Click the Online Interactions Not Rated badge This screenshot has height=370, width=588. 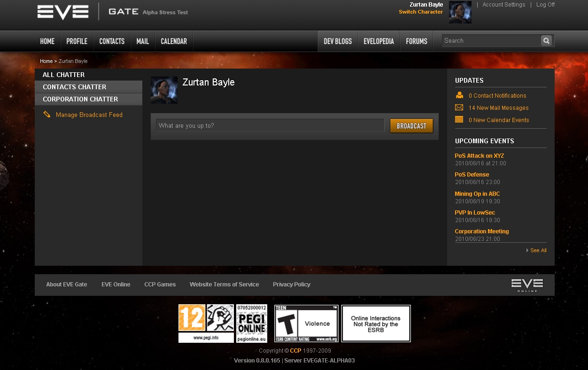376,324
